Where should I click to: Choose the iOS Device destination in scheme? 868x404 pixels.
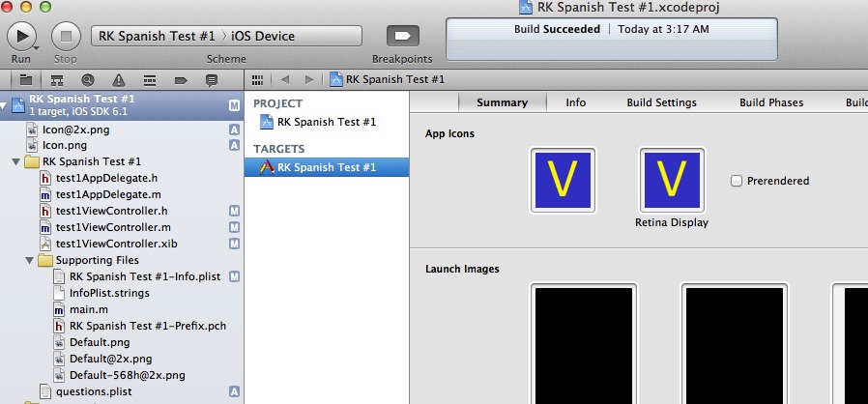click(262, 36)
